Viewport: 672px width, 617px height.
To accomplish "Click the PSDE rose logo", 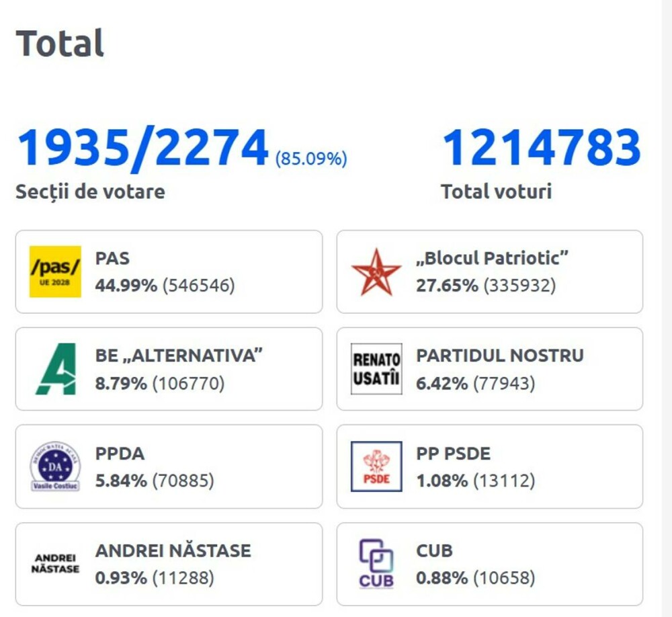I will [x=376, y=466].
